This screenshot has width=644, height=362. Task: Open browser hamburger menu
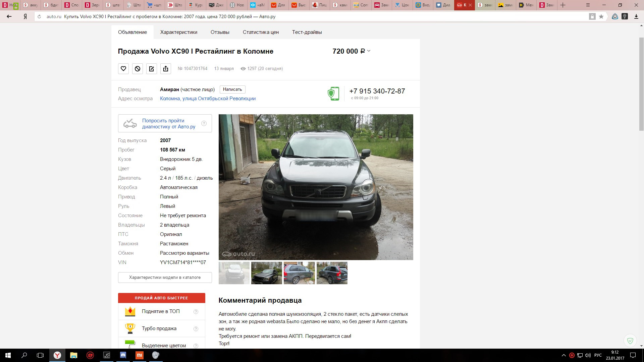tap(588, 5)
